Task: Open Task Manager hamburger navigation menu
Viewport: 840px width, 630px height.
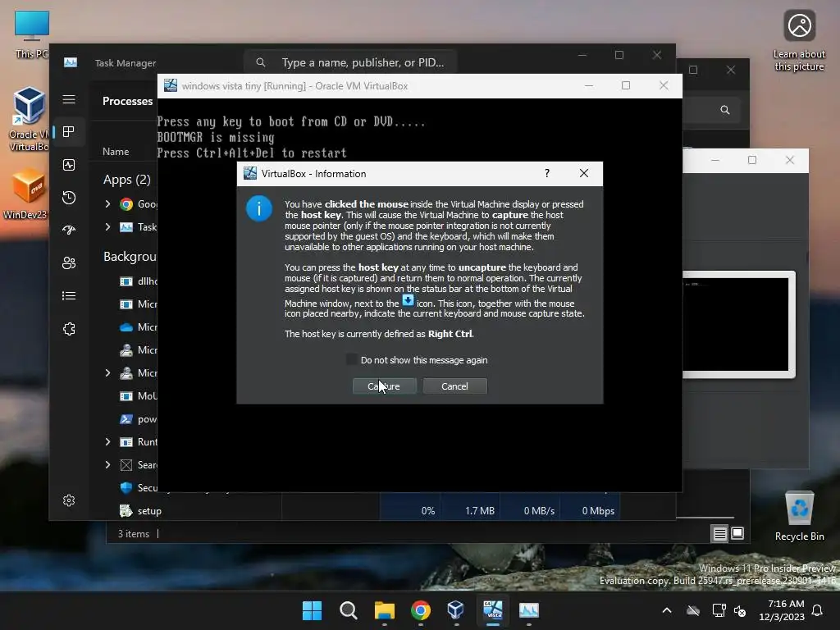Action: pos(69,99)
